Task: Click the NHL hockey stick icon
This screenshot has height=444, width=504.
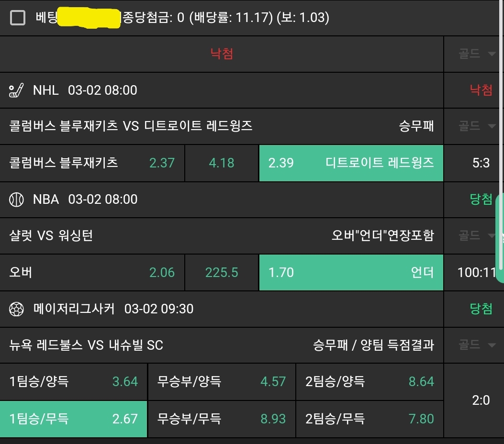Action: tap(16, 90)
